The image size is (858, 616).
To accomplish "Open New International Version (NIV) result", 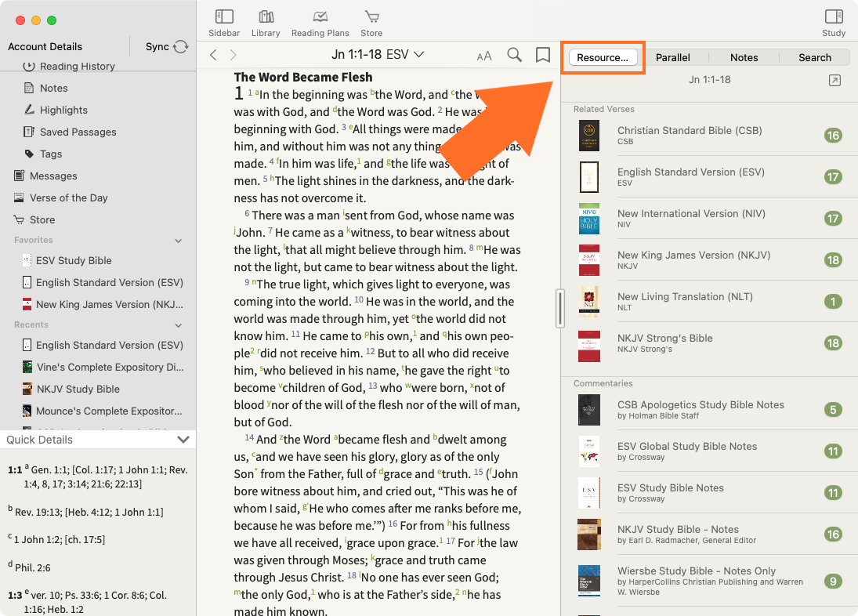I will (x=710, y=219).
